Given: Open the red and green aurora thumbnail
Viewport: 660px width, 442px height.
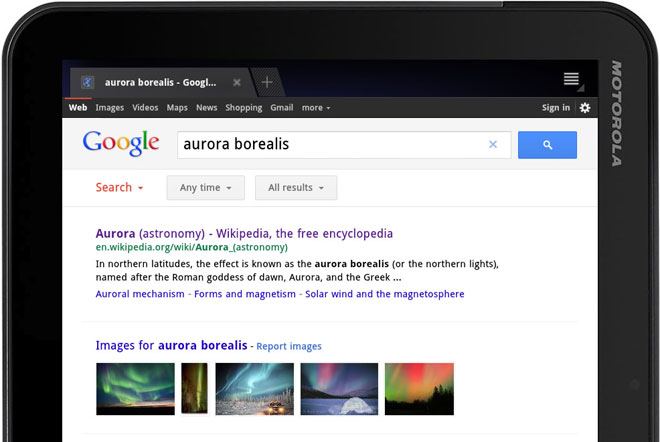Looking at the screenshot, I should click(419, 389).
